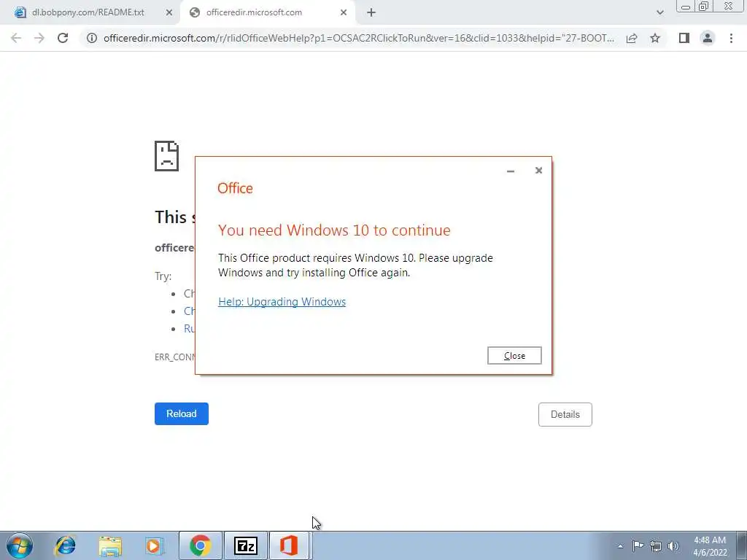View site information icon in address bar
The height and width of the screenshot is (560, 747).
coord(92,38)
